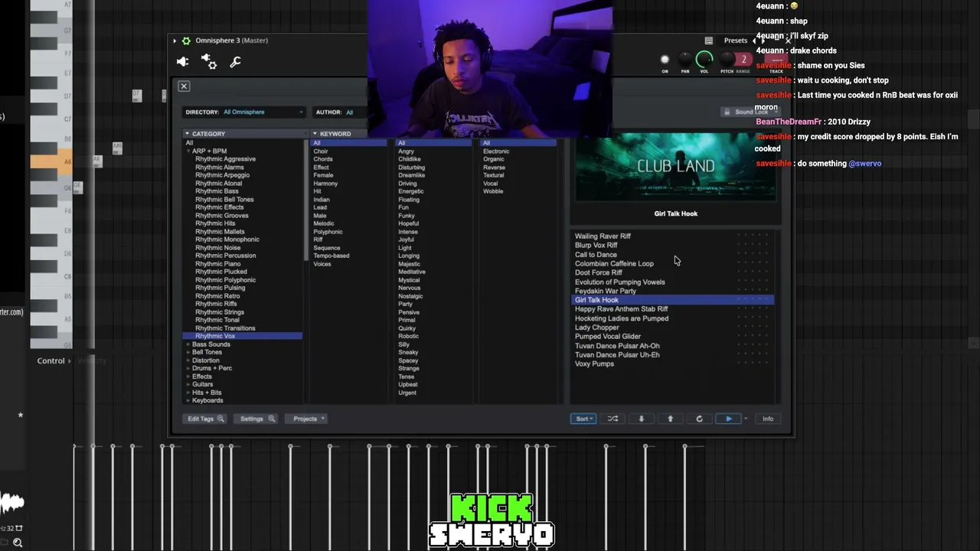
Task: Click the CLUB LAND patch artwork
Action: pos(676,168)
